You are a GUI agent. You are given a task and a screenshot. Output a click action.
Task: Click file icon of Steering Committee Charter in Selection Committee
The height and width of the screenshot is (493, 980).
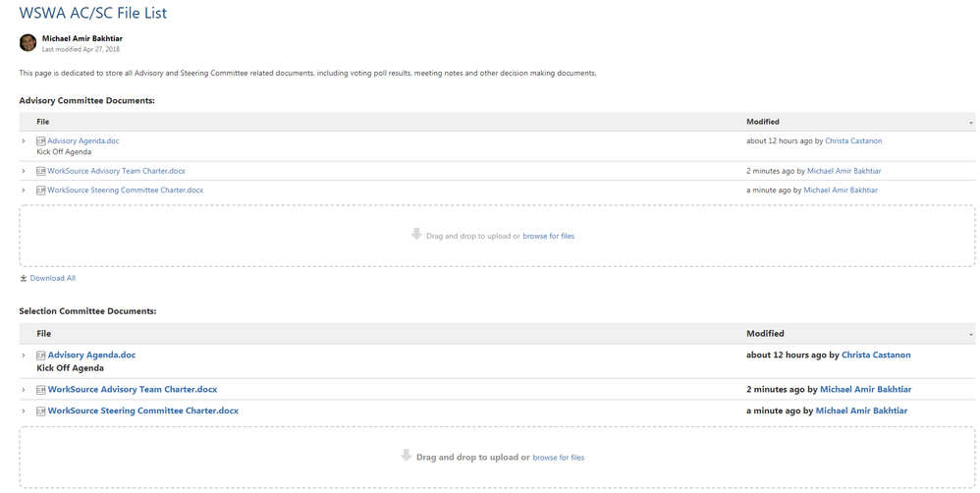pos(40,411)
